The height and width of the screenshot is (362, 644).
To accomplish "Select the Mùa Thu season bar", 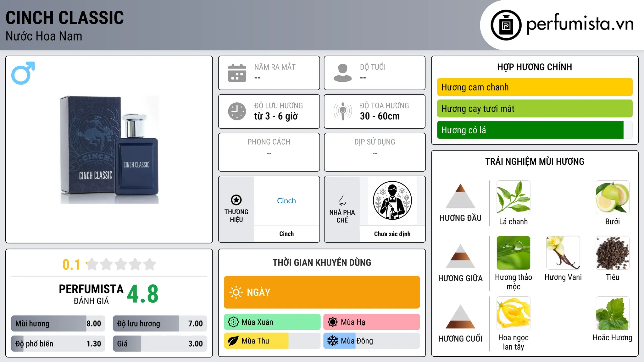I will pos(272,341).
